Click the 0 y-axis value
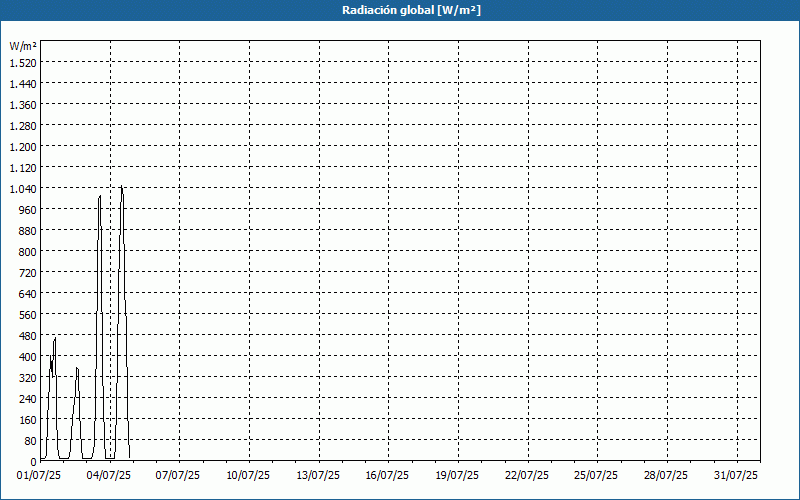This screenshot has height=500, width=800. pos(34,462)
